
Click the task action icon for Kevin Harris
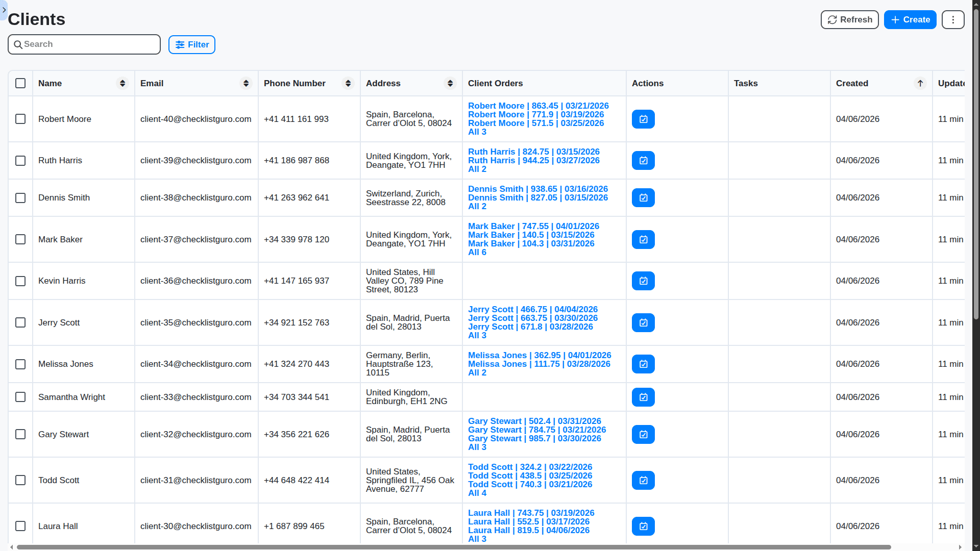(x=643, y=281)
